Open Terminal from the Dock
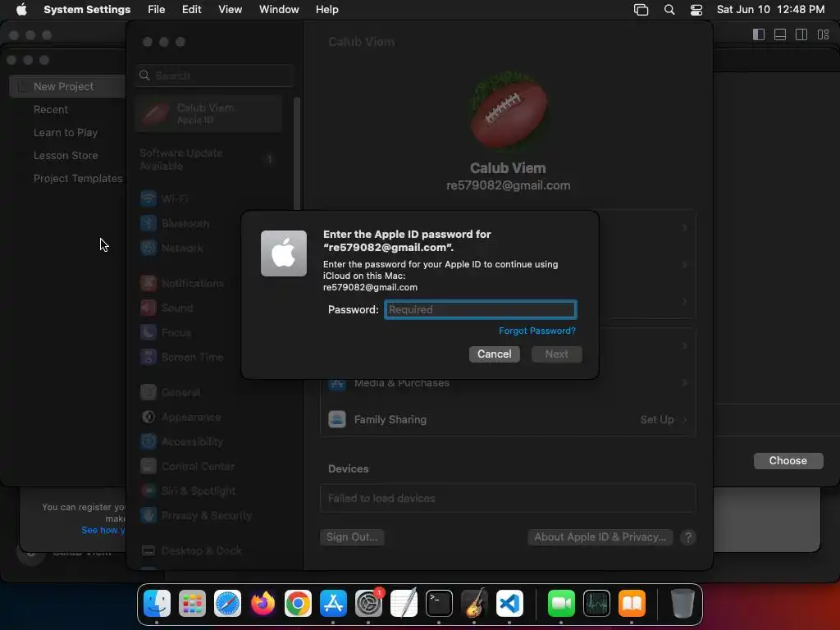Viewport: 840px width, 630px height. tap(439, 604)
